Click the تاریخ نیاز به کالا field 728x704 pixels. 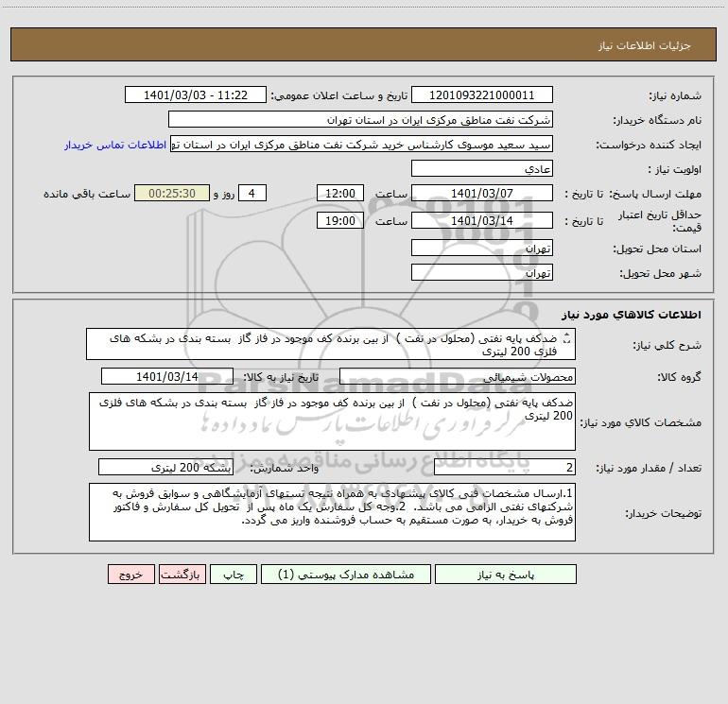pyautogui.click(x=167, y=376)
